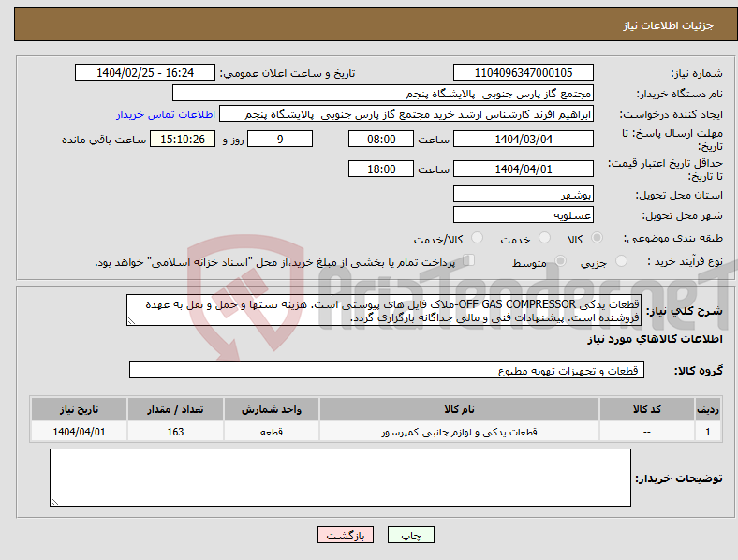Click the goods group field قطعات و تجهیزات تهویه مطبوع
The width and height of the screenshot is (738, 560).
(387, 370)
